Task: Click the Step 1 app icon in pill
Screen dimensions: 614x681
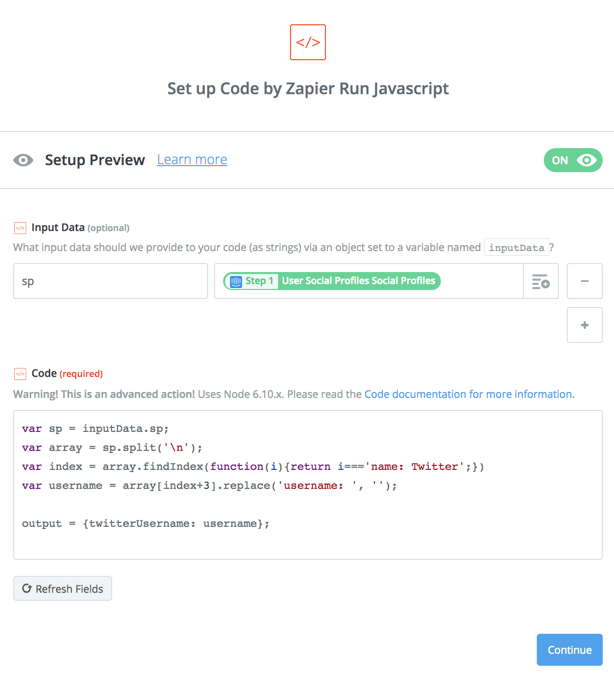Action: [236, 281]
